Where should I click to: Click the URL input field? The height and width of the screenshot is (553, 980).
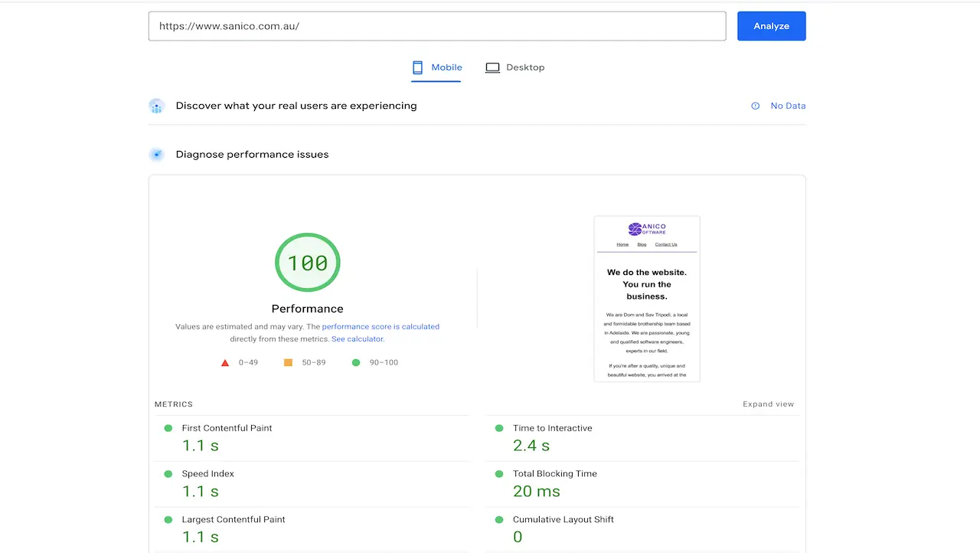point(436,25)
